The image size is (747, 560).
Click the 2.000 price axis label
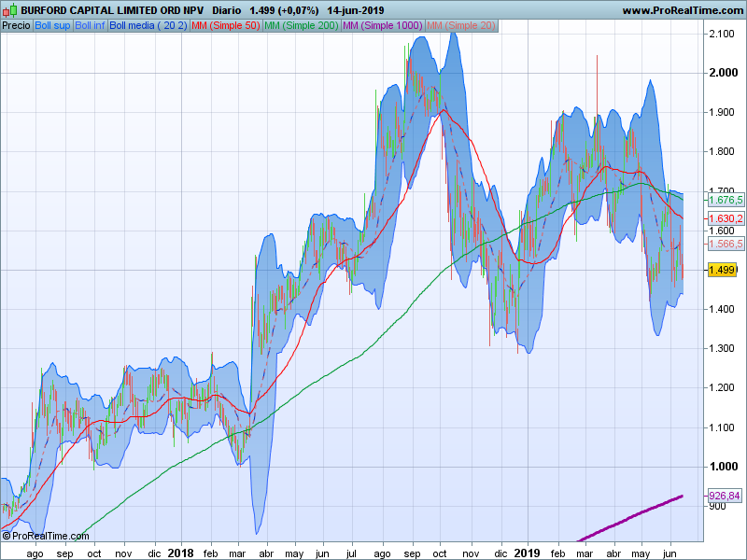(x=723, y=73)
